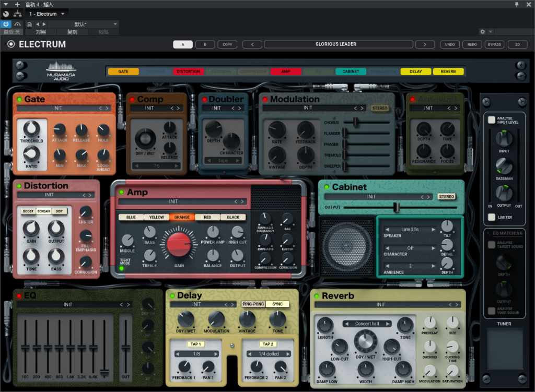Go to previous Electrum preset
Image resolution: width=535 pixels, height=392 pixels.
(252, 44)
